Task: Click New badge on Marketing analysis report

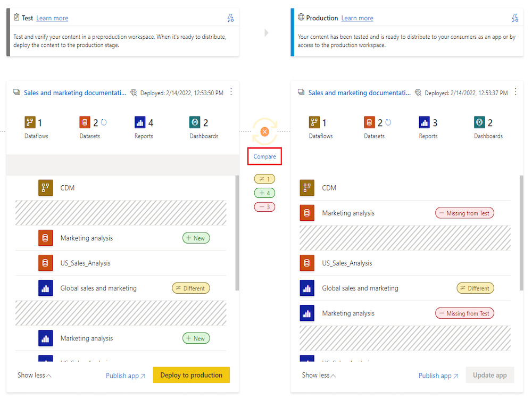Action: (x=196, y=338)
